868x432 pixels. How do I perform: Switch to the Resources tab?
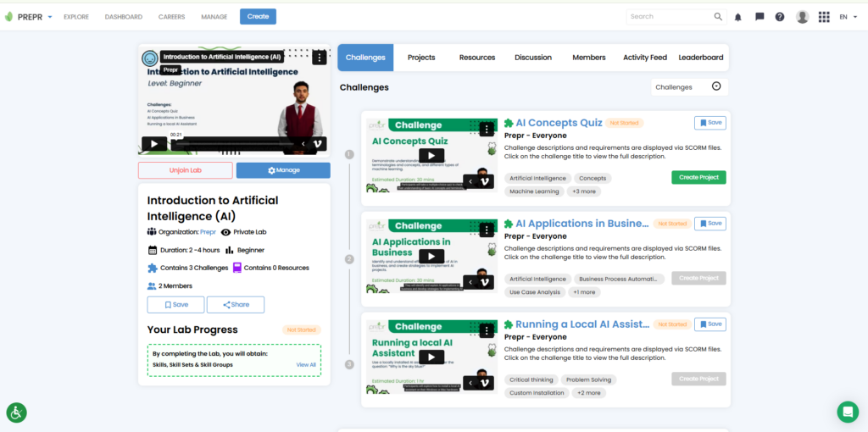477,58
